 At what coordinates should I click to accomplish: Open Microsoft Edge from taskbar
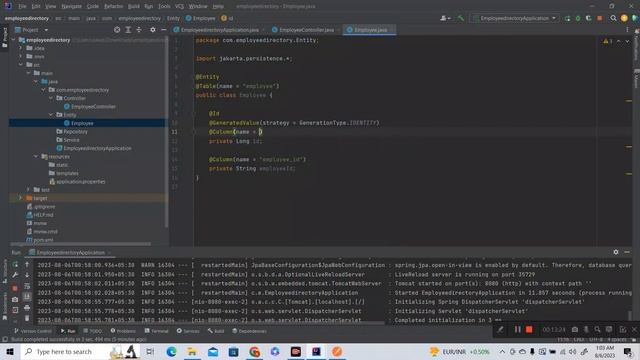click(171, 351)
